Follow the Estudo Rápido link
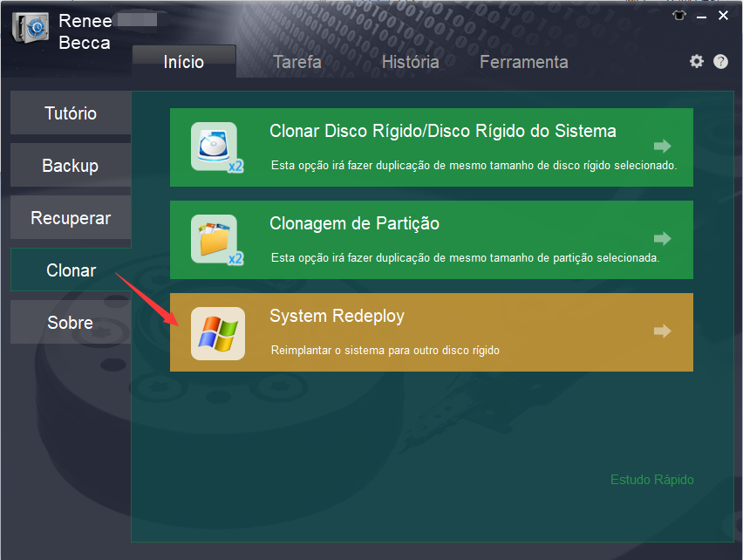 click(x=651, y=480)
